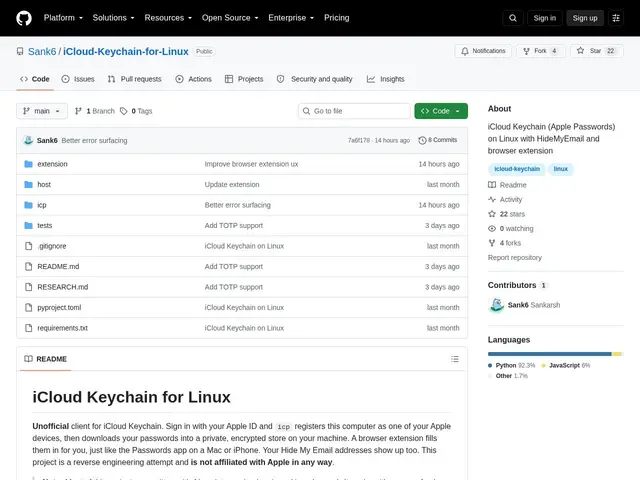Click the Sign in button
Screen dimensions: 640x480
pyautogui.click(x=544, y=18)
